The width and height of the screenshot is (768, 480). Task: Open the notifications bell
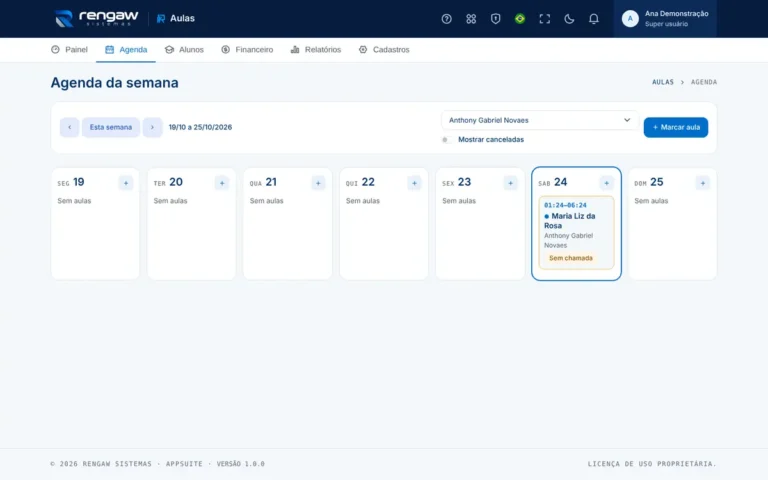pyautogui.click(x=593, y=19)
